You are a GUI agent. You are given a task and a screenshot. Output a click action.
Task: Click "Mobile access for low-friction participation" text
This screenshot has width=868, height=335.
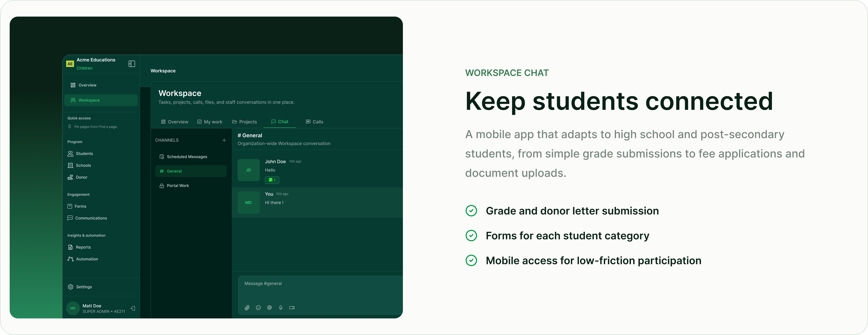point(593,261)
